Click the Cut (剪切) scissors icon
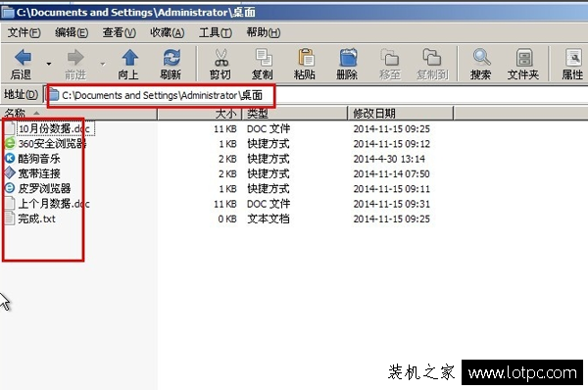 click(x=220, y=58)
